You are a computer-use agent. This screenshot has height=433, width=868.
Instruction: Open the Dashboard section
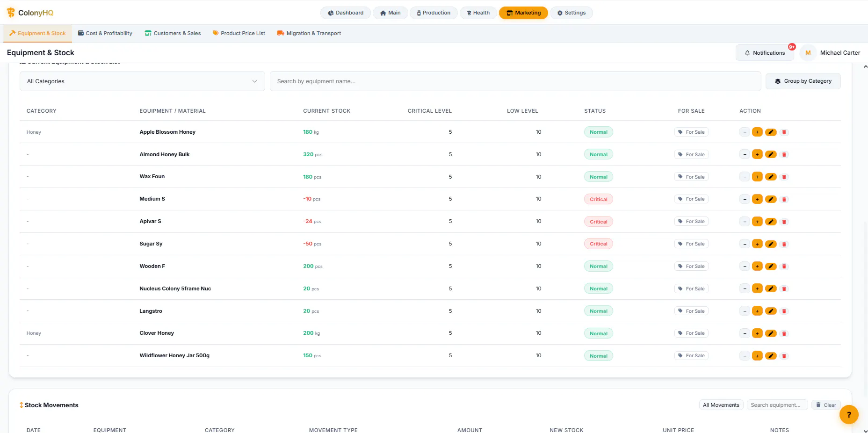[x=346, y=13]
